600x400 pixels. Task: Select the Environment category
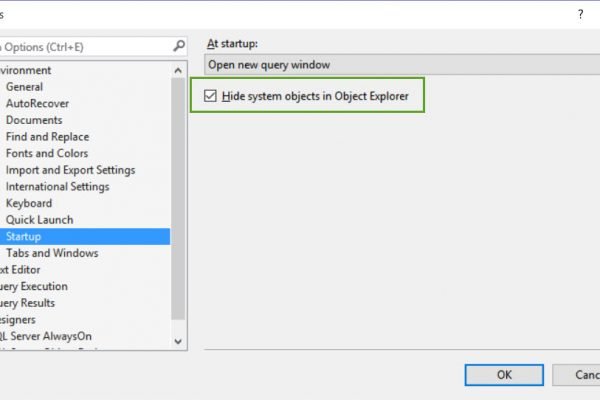point(25,70)
